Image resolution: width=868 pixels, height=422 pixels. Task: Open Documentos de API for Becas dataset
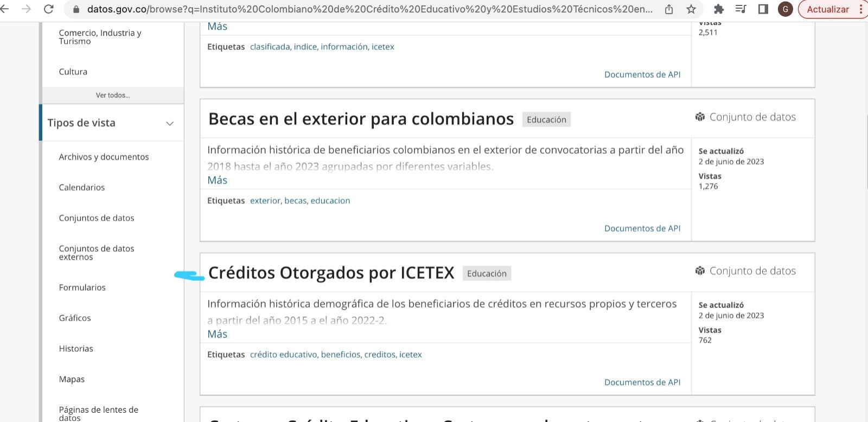click(642, 228)
